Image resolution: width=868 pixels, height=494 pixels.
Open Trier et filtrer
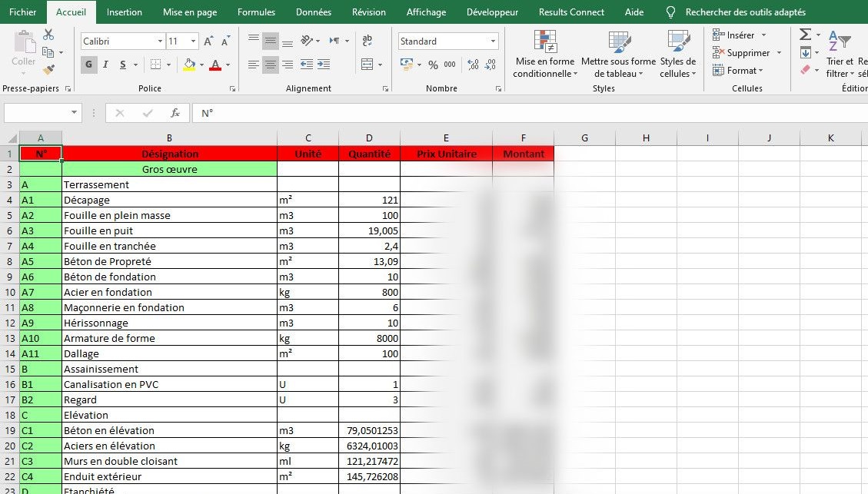[840, 55]
